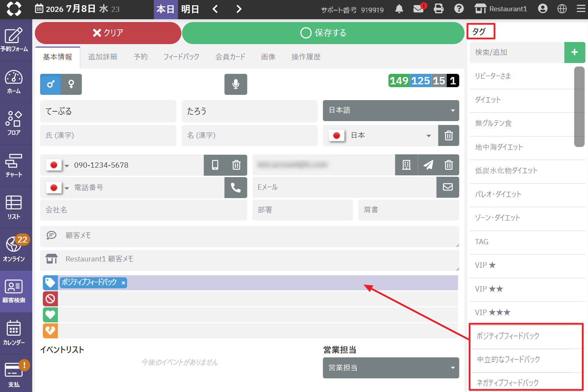Switch to the フィードバック tab
Viewport: 588px width, 392px height.
tap(181, 57)
